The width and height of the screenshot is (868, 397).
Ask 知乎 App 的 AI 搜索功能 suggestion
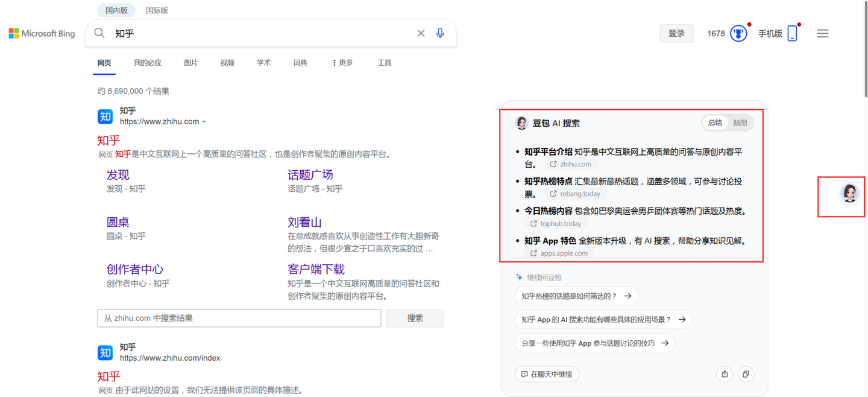point(603,319)
